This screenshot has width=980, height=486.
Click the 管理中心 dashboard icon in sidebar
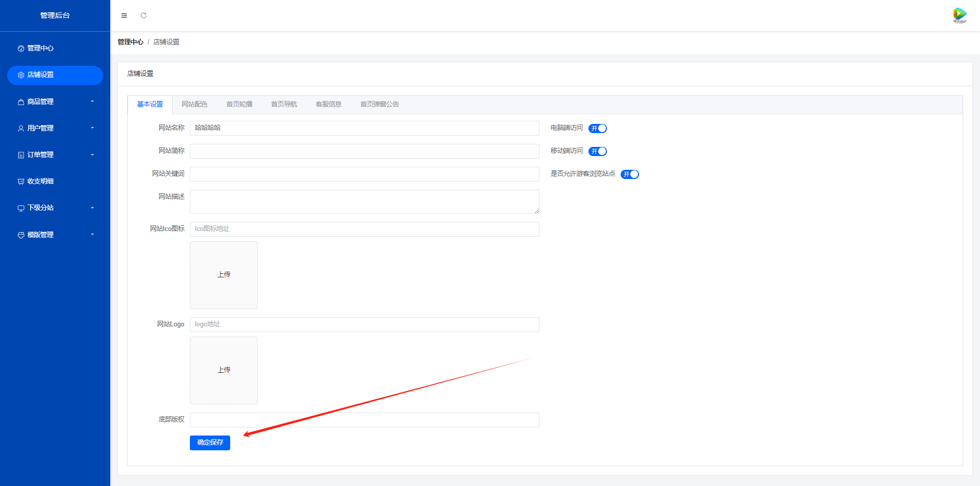(x=21, y=48)
